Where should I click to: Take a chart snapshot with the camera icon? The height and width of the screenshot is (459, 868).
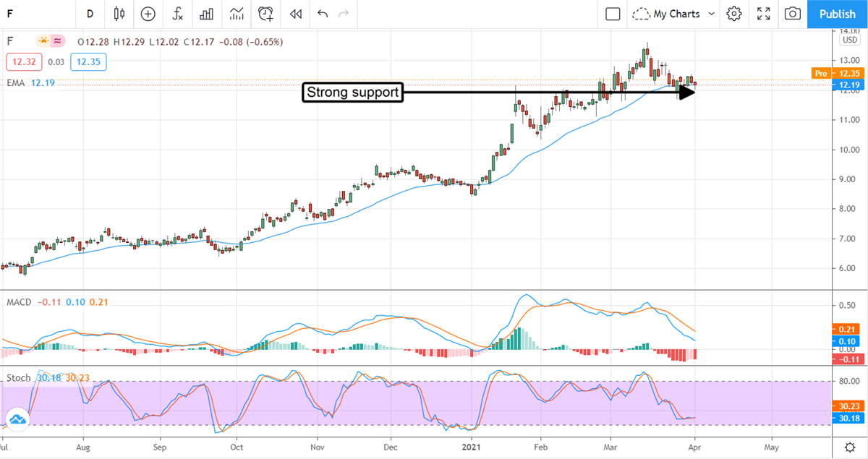[x=793, y=14]
